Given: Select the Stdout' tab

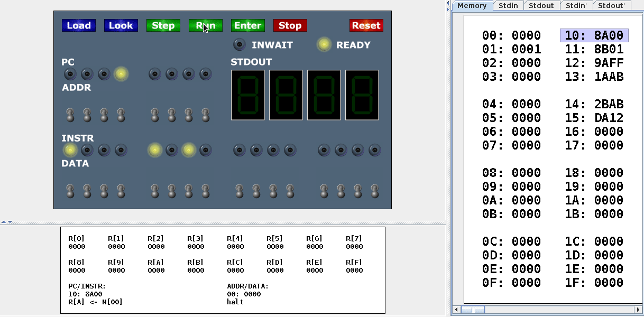Looking at the screenshot, I should (x=612, y=6).
